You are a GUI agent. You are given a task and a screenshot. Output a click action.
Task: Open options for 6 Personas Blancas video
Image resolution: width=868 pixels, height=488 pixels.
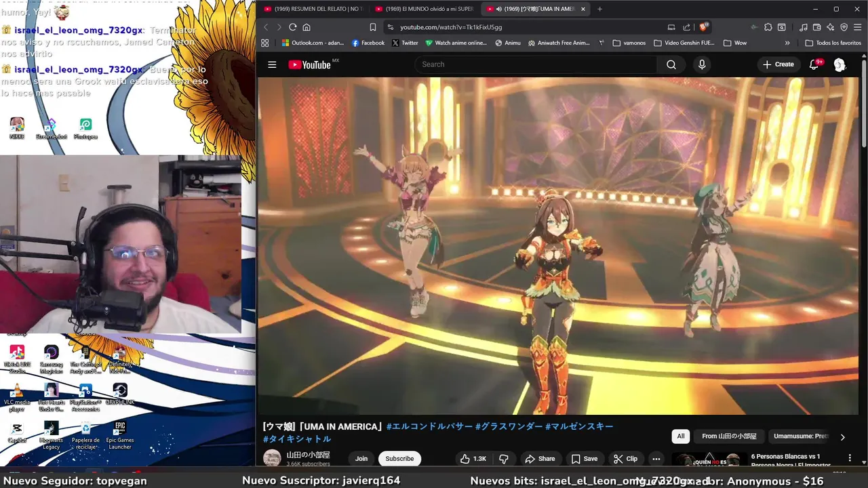(x=850, y=458)
